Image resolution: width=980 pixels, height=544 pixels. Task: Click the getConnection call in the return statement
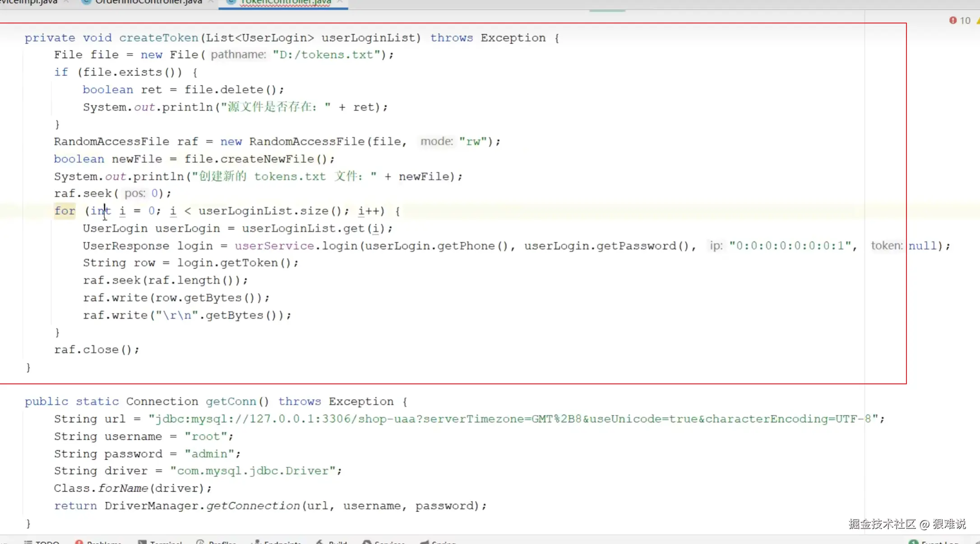pyautogui.click(x=253, y=506)
